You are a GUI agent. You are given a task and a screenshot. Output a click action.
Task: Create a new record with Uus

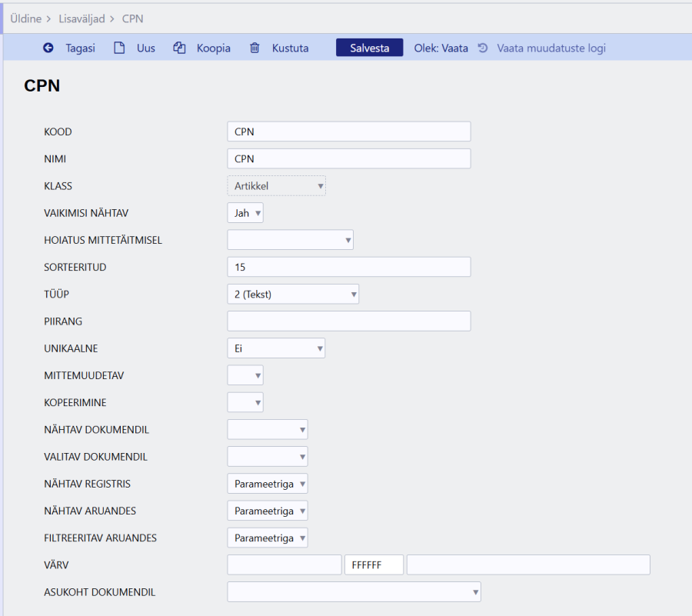pyautogui.click(x=145, y=48)
